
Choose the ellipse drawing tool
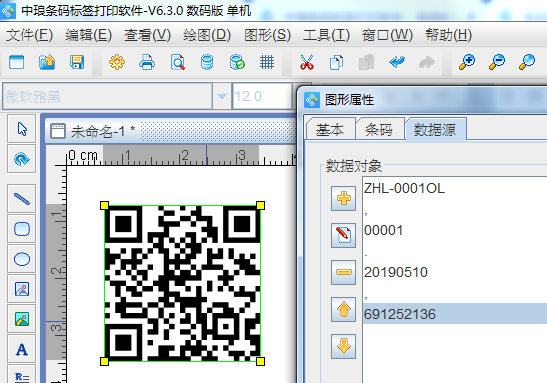tap(22, 259)
